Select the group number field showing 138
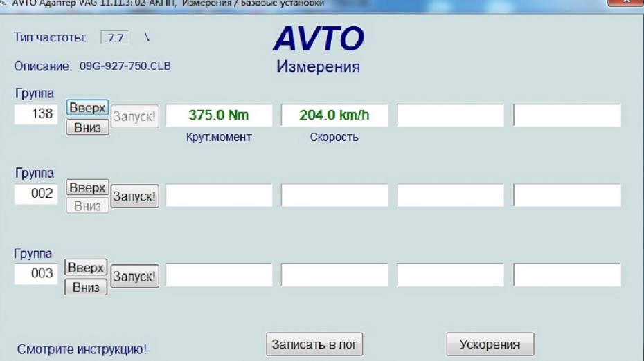This screenshot has width=644, height=361. (37, 114)
